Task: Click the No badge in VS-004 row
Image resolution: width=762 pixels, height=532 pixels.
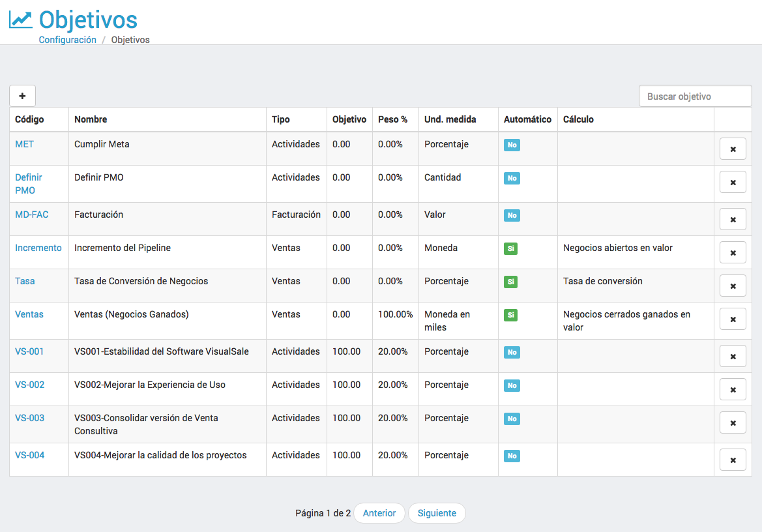Action: pyautogui.click(x=512, y=456)
